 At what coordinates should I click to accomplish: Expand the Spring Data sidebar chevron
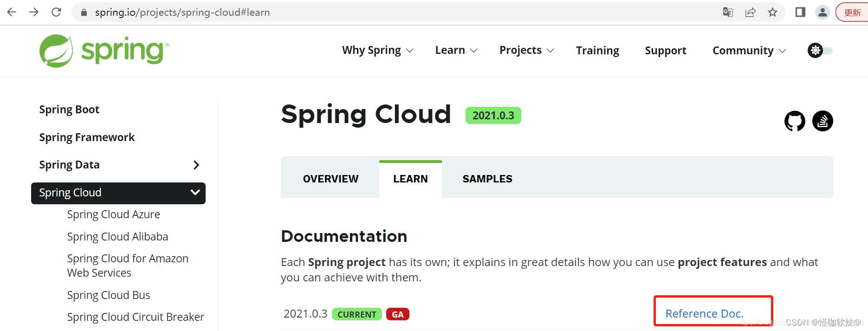tap(196, 165)
